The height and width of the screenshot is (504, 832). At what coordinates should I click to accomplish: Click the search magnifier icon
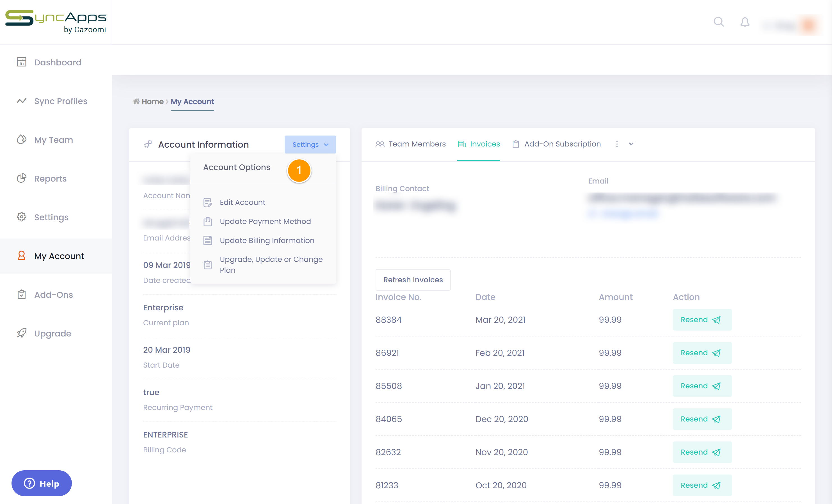[x=718, y=22]
